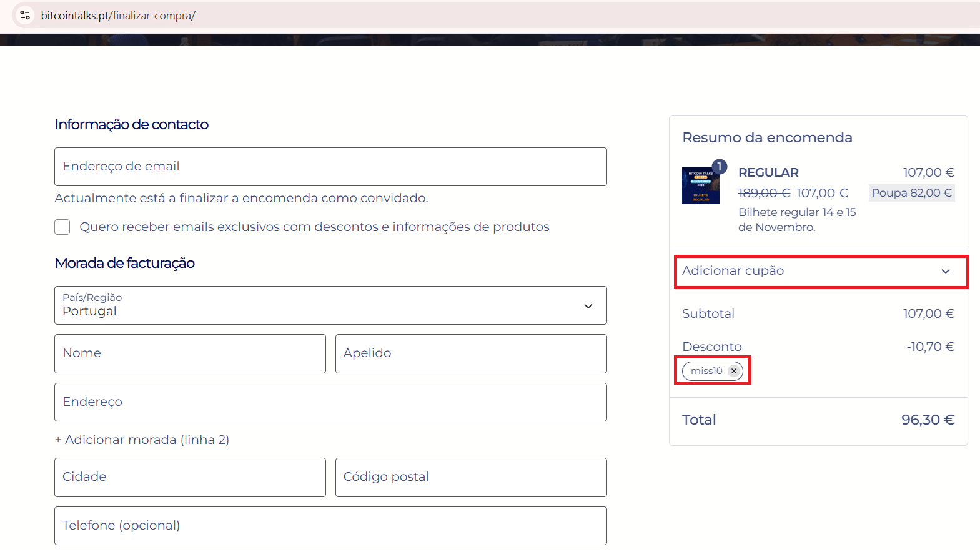Viewport: 980px width, 552px height.
Task: Open the País/Região dropdown showing Portugal
Action: click(330, 305)
